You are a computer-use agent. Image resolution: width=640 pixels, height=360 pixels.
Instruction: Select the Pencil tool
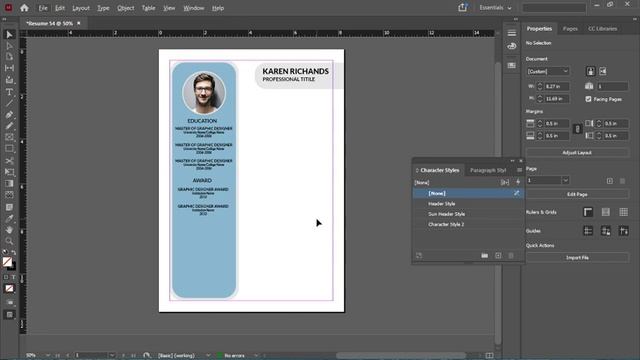(x=9, y=126)
